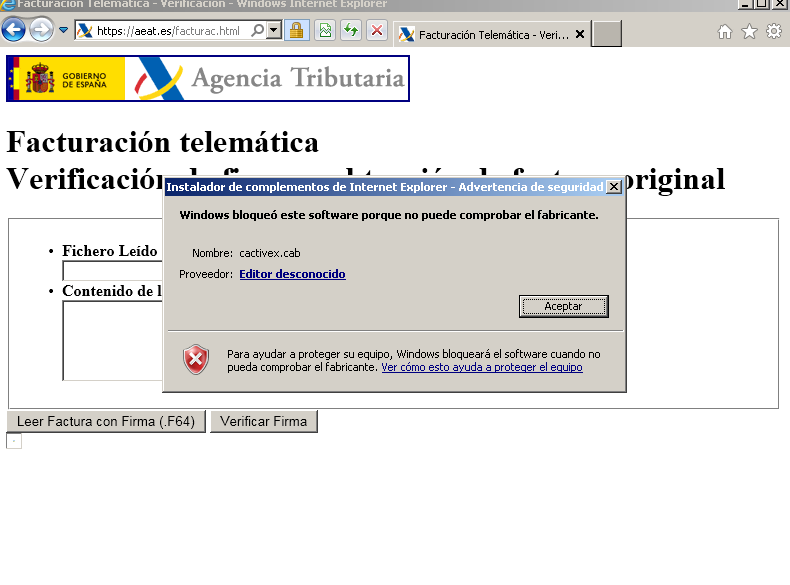Open a new blank tab

click(606, 34)
